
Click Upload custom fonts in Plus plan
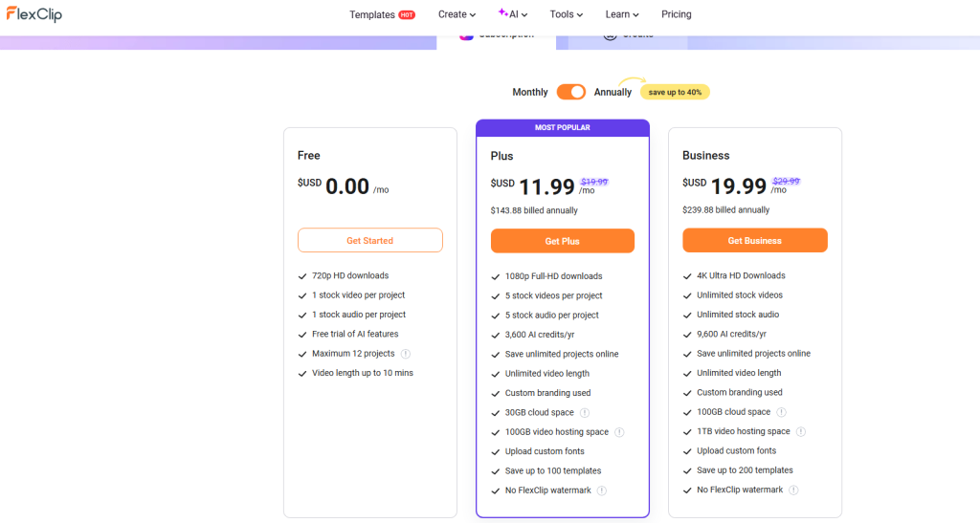(545, 451)
